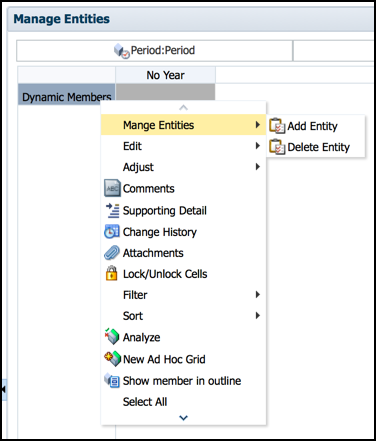Click Delete Entity in the submenu
Screen dimensions: 376x441
click(315, 147)
